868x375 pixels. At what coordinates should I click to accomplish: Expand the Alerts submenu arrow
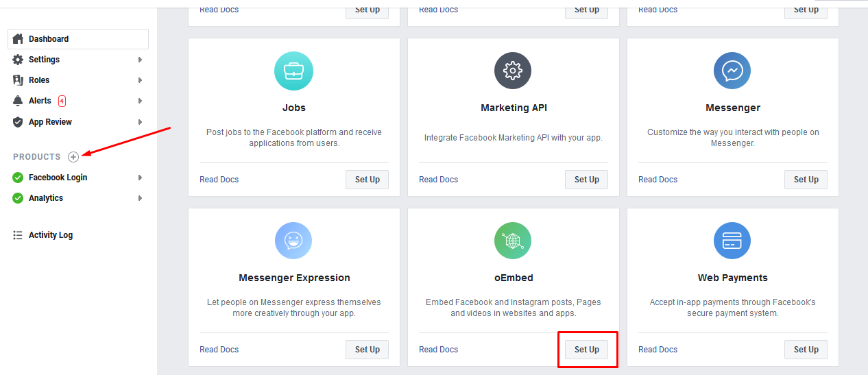pyautogui.click(x=140, y=101)
